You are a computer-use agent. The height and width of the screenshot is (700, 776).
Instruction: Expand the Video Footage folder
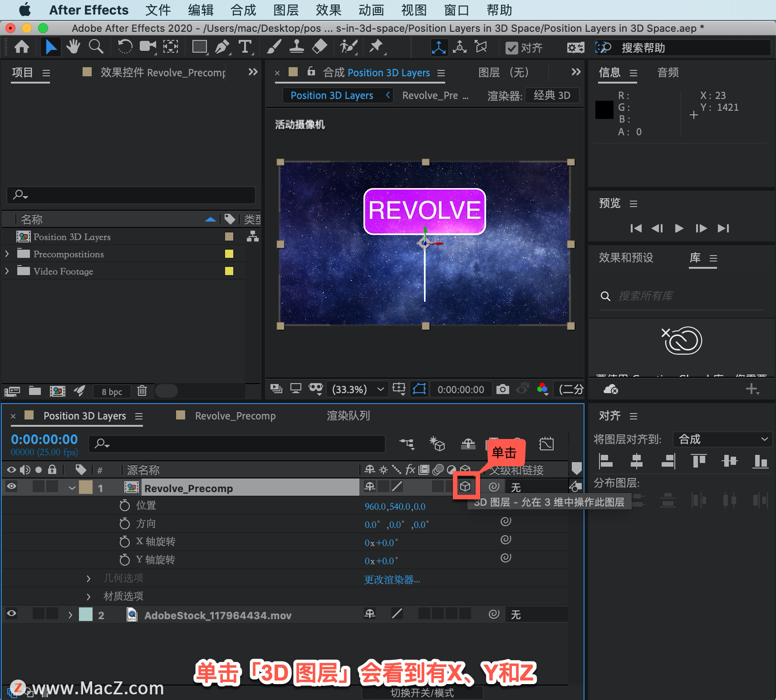[x=7, y=271]
